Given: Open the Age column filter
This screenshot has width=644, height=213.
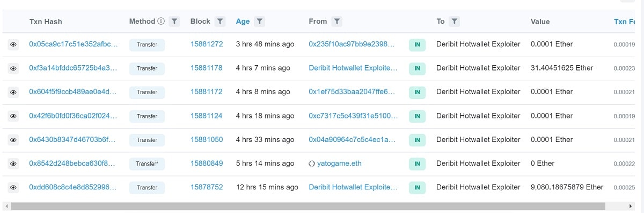Looking at the screenshot, I should pos(259,22).
